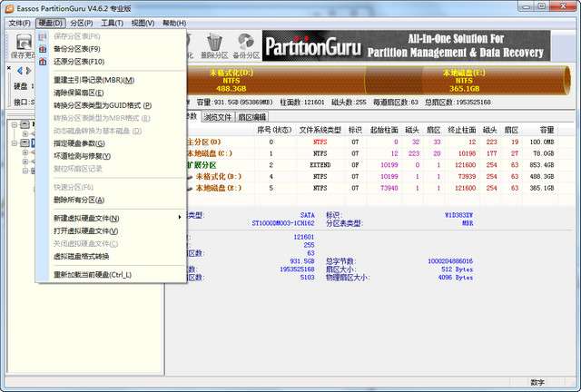Choose 转换分区表类型为GUID格式

coord(111,105)
